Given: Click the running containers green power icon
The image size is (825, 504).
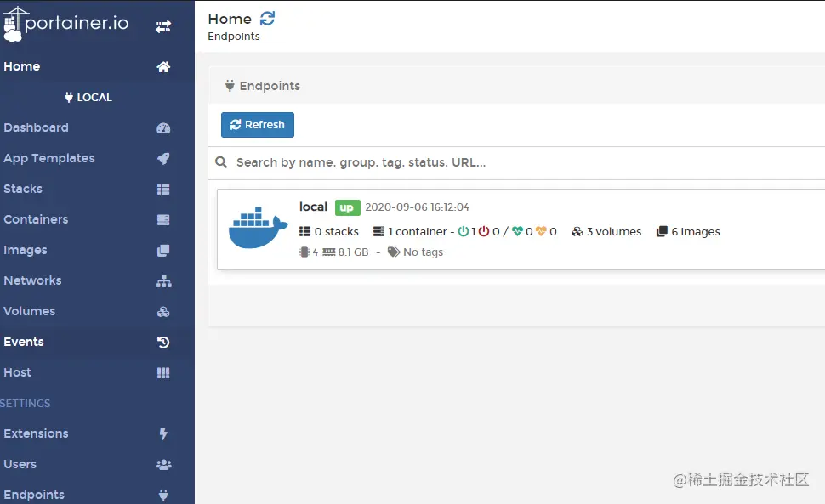Looking at the screenshot, I should pyautogui.click(x=463, y=231).
